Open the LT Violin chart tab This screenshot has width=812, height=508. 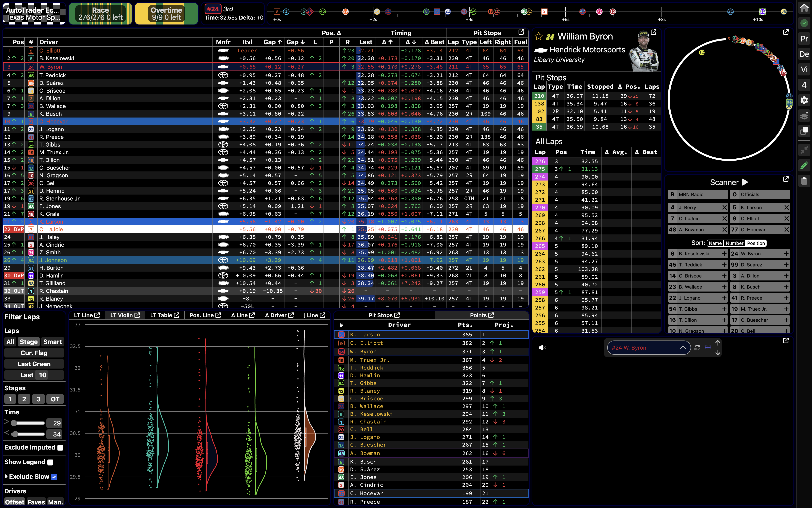tap(125, 315)
